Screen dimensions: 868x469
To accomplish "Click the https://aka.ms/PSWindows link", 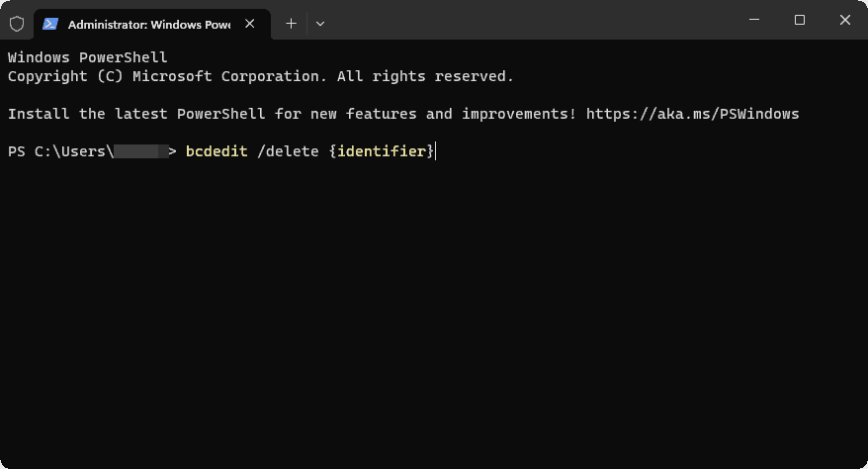I will (x=692, y=114).
